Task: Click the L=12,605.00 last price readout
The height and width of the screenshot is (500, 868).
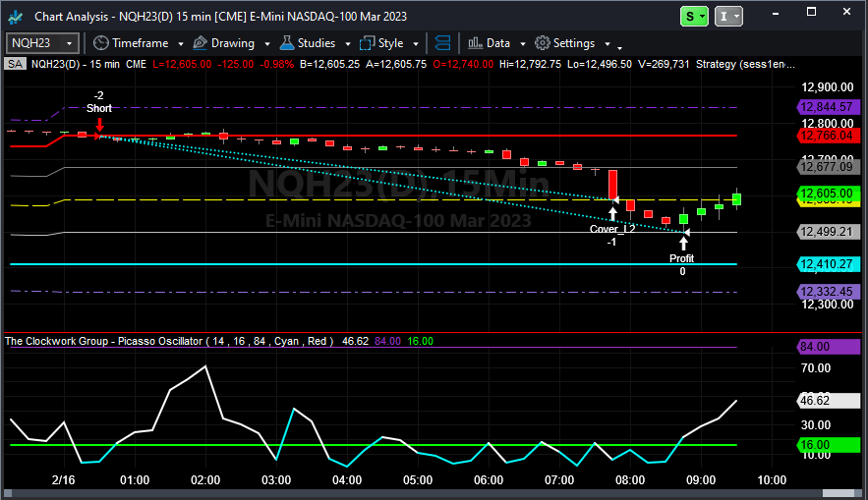Action: click(x=182, y=64)
